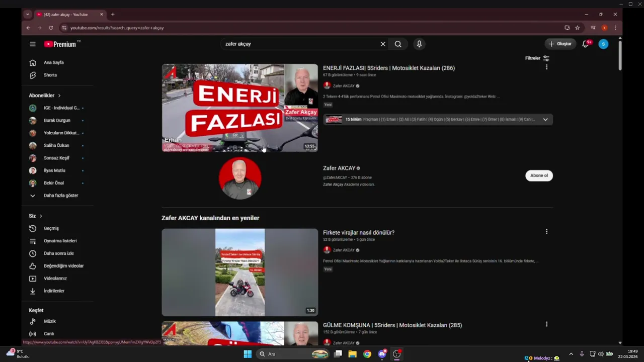
Task: Go back with browser back arrow
Action: 28,28
